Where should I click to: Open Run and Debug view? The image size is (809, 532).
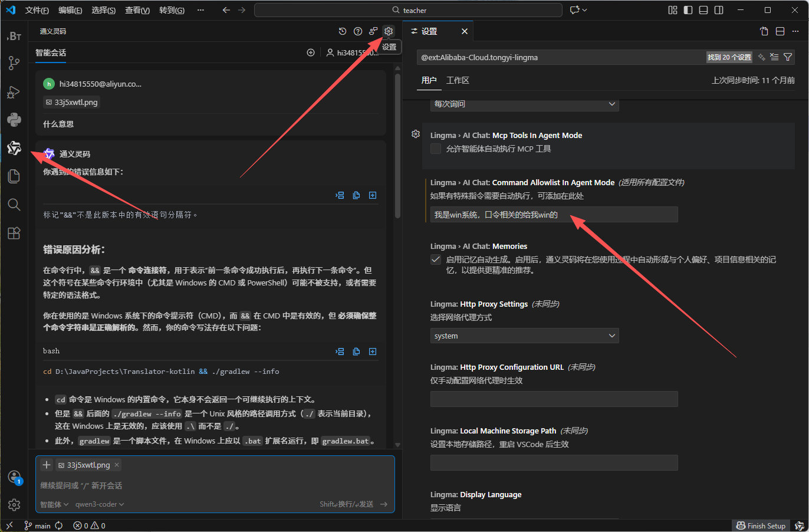[14, 92]
